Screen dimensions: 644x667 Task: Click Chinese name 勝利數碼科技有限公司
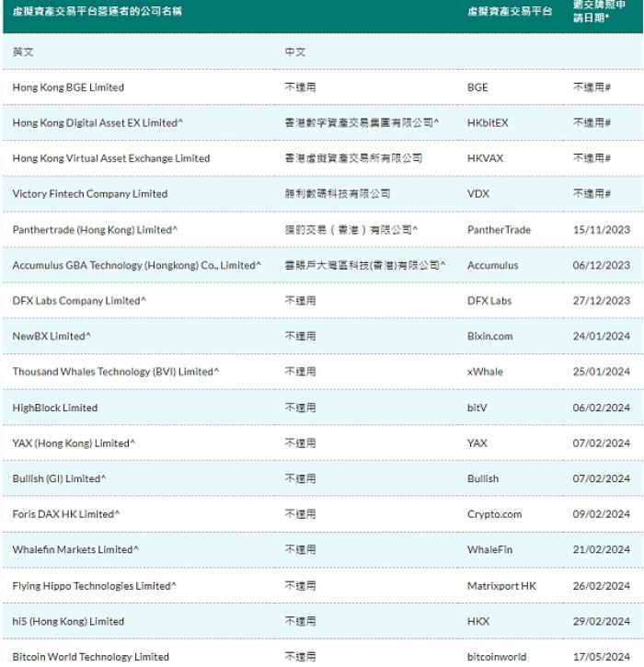tap(338, 194)
